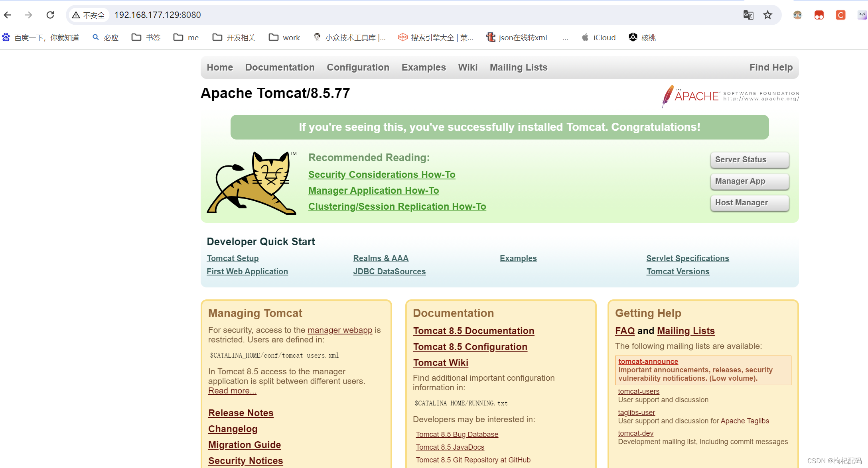The height and width of the screenshot is (468, 868).
Task: Open the Migration Guide link
Action: coord(245,445)
